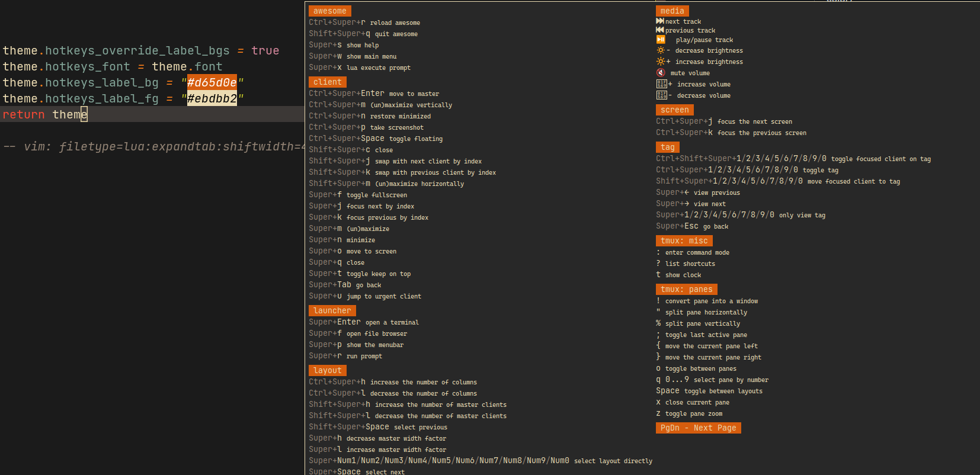Click the decrease brightness sun icon
This screenshot has width=980, height=475.
coord(661,50)
